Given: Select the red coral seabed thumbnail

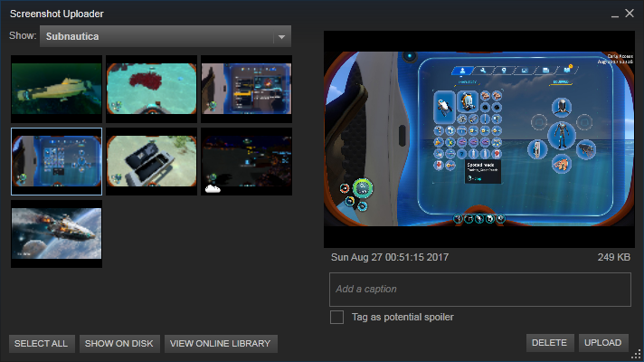Looking at the screenshot, I should click(x=152, y=89).
